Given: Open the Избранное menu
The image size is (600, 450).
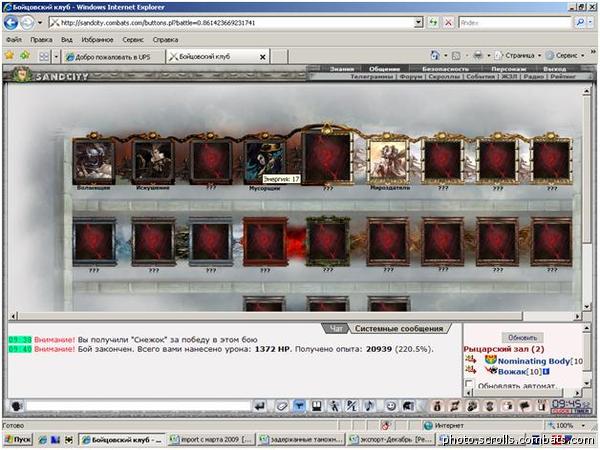Looking at the screenshot, I should click(97, 39).
